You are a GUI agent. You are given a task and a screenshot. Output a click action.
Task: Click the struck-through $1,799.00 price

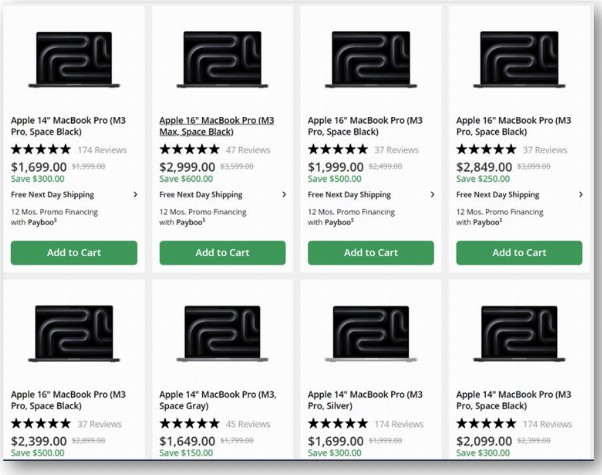[x=237, y=440]
